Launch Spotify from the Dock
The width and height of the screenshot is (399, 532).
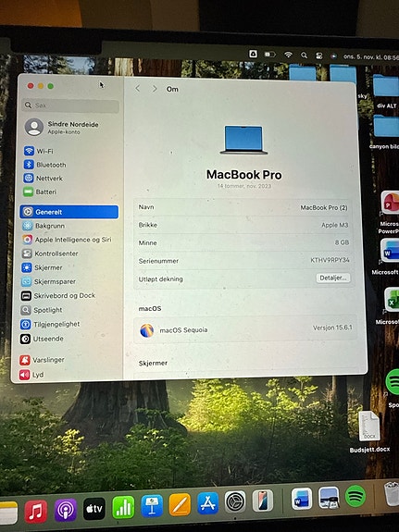[355, 496]
